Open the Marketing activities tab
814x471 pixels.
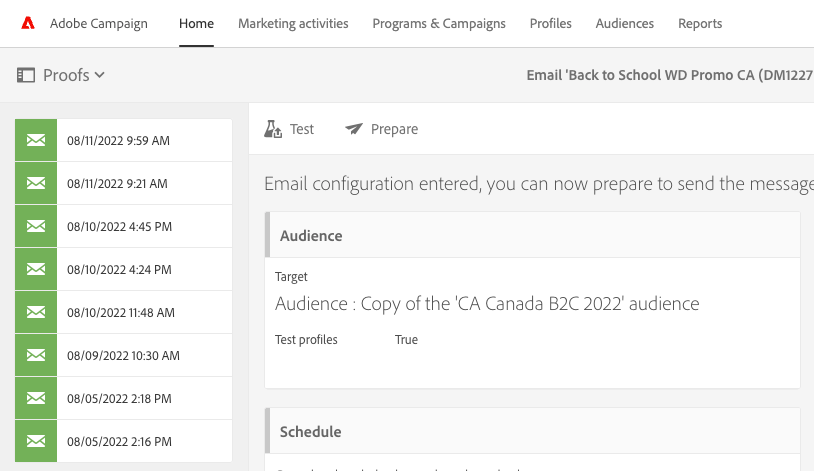(293, 24)
